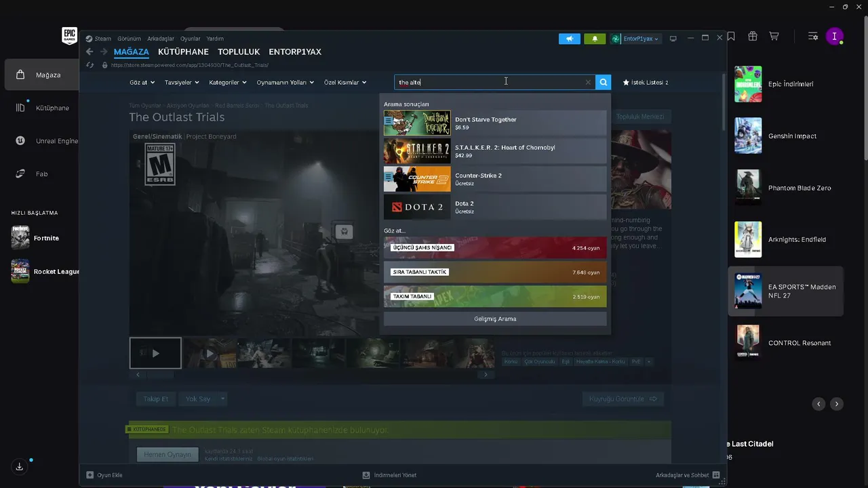Go back with the Steam back arrow
This screenshot has width=868, height=488.
tap(90, 52)
